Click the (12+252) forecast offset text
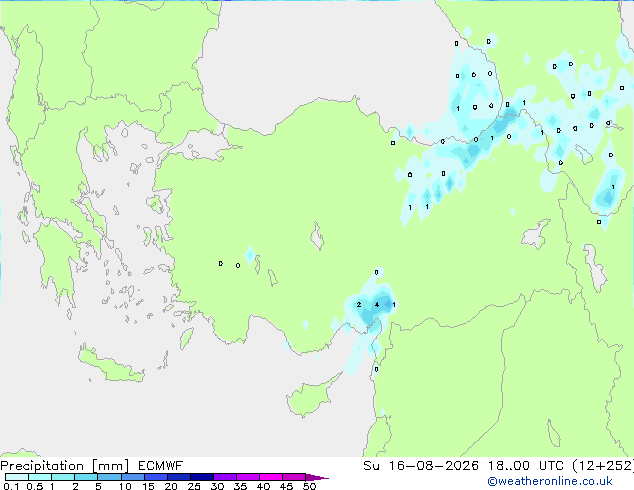634x490 pixels. tap(603, 466)
